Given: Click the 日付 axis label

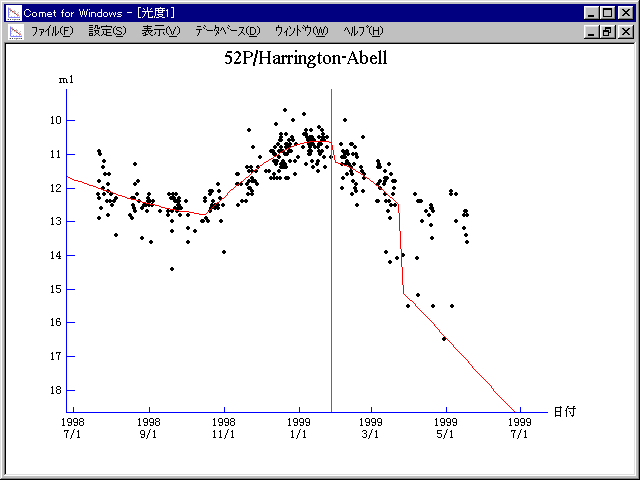Looking at the screenshot, I should [565, 411].
